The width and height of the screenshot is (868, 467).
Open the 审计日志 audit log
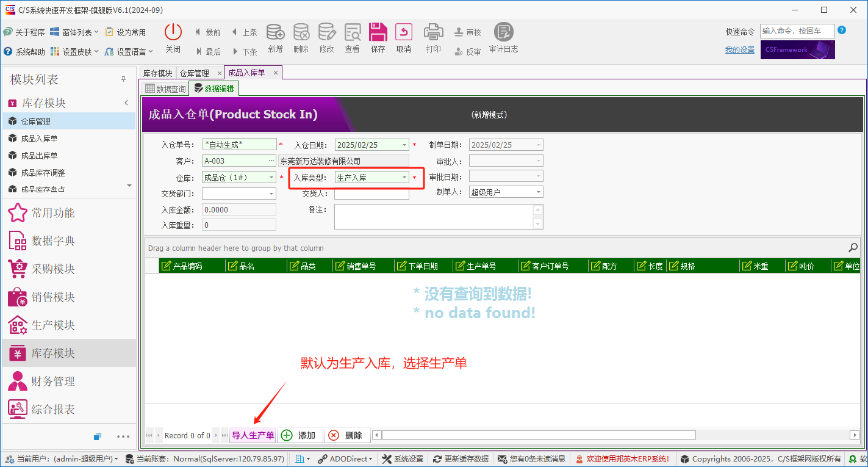point(504,38)
